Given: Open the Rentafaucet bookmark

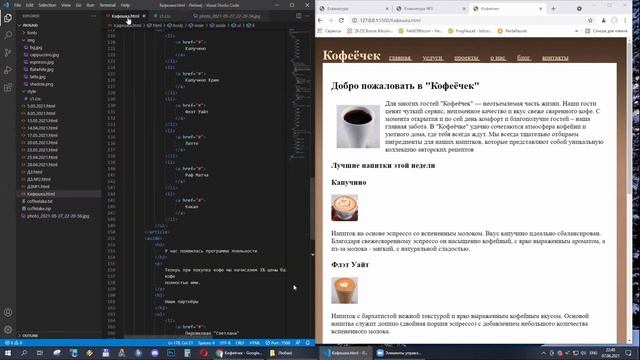Looking at the screenshot, I should [x=513, y=31].
